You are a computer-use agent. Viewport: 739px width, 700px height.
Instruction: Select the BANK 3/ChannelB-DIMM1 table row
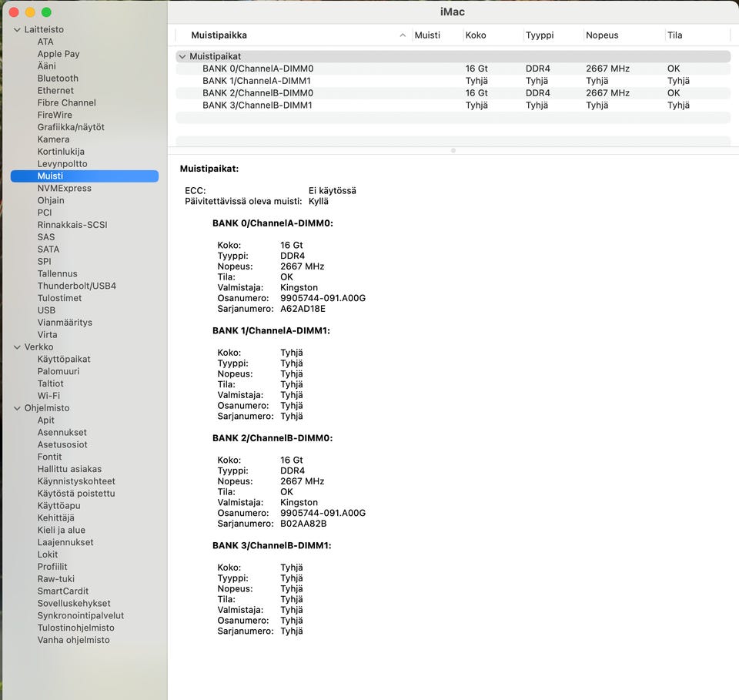click(257, 106)
